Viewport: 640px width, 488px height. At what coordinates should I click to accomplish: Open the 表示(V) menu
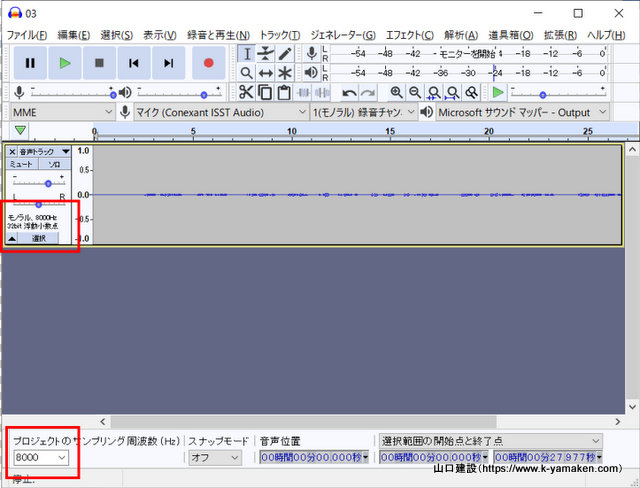coord(160,35)
